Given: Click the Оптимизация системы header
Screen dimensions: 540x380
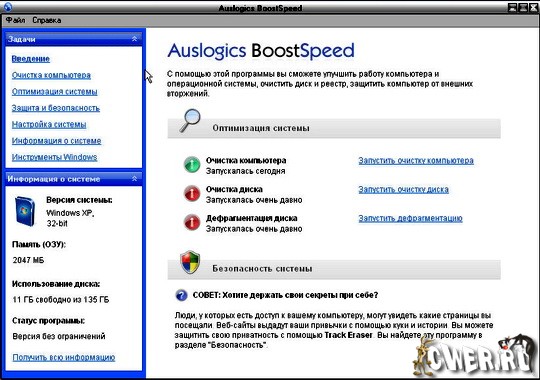Looking at the screenshot, I should 334,129.
